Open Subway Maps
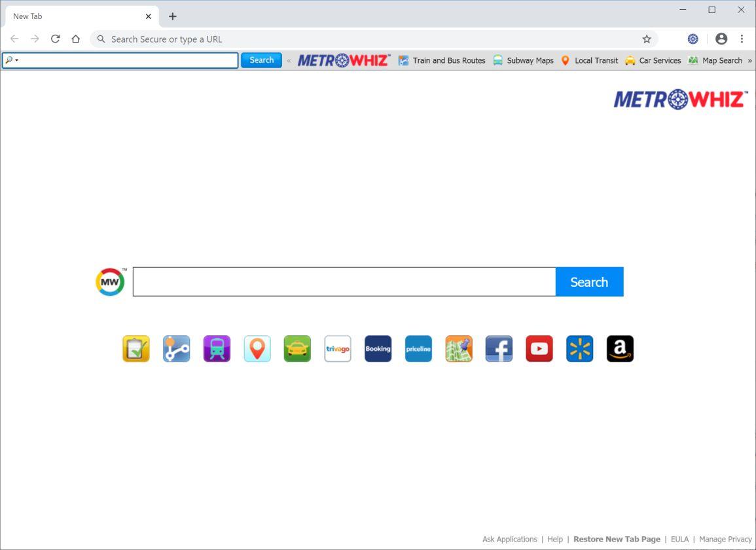The height and width of the screenshot is (550, 756). tap(523, 60)
